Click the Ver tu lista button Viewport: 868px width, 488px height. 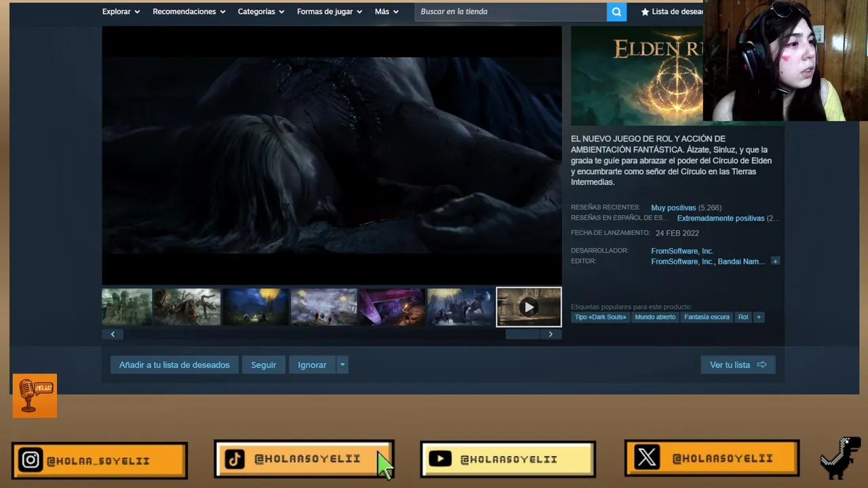click(738, 365)
